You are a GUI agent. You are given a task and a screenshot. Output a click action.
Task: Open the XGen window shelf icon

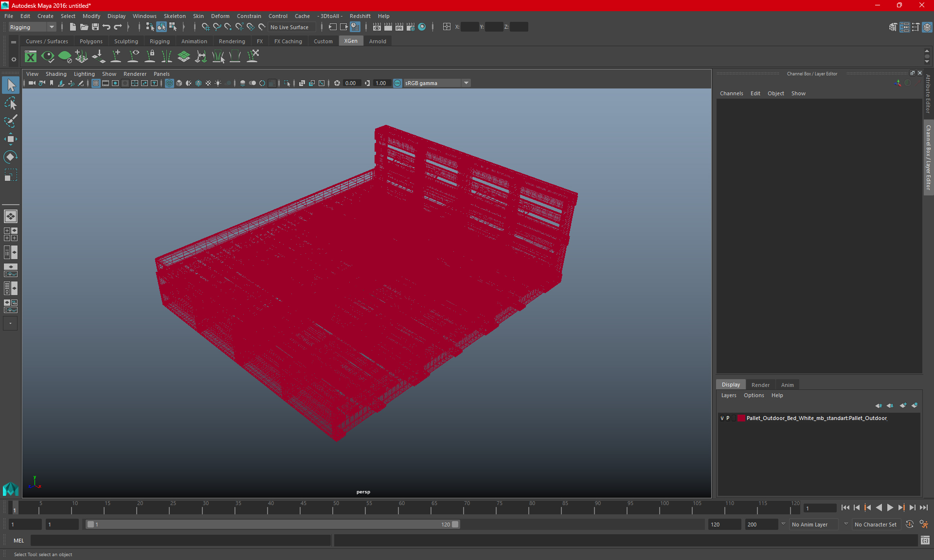(31, 56)
